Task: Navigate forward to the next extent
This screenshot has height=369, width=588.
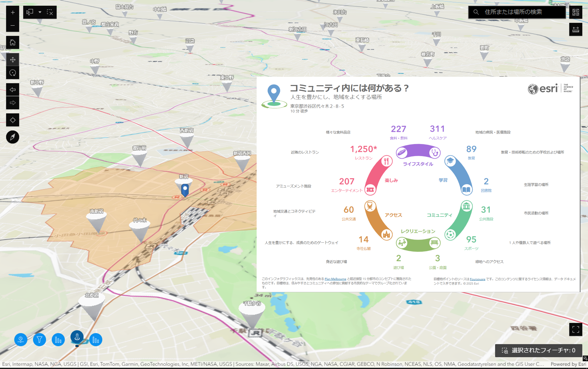Action: tap(12, 103)
